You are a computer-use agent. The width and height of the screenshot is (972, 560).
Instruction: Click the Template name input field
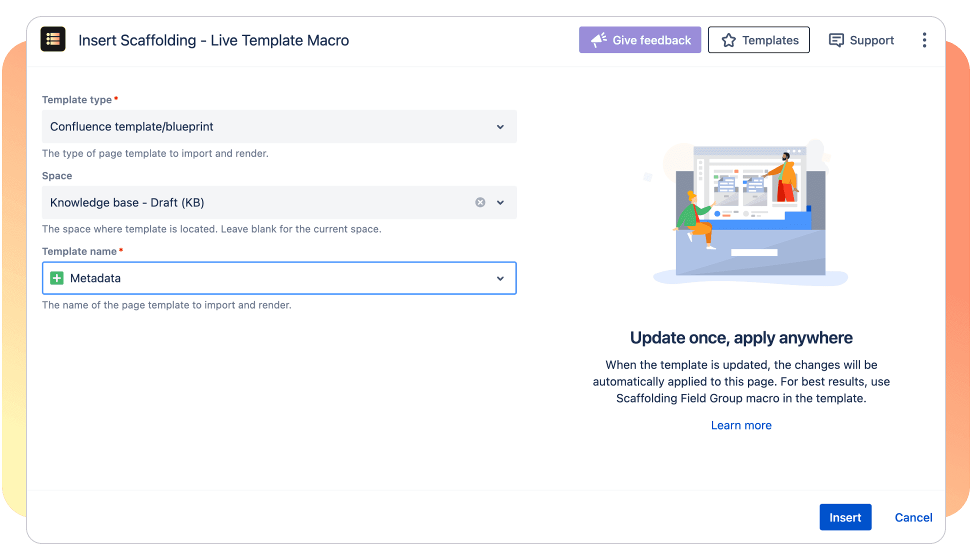278,277
